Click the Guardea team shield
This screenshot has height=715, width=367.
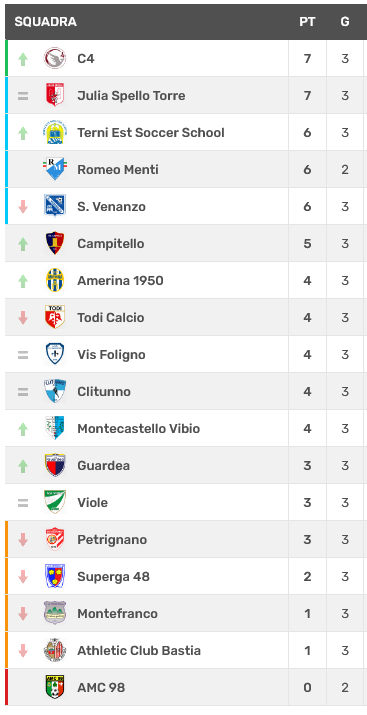pos(55,465)
